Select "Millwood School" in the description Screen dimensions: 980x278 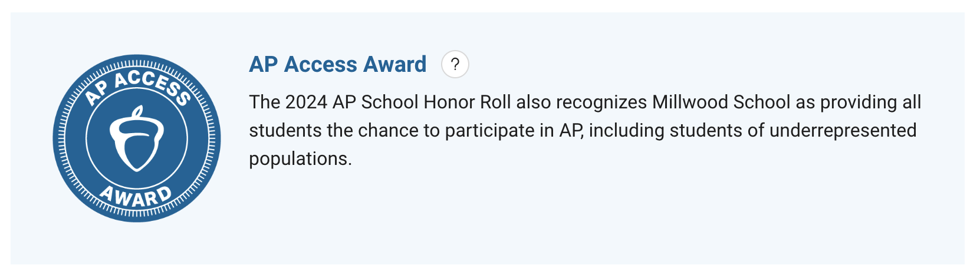click(721, 102)
